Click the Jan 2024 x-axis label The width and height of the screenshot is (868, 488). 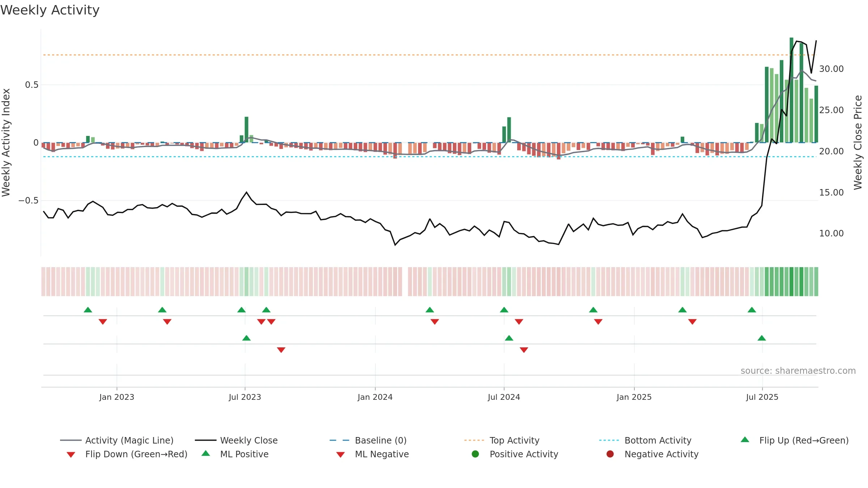coord(375,397)
